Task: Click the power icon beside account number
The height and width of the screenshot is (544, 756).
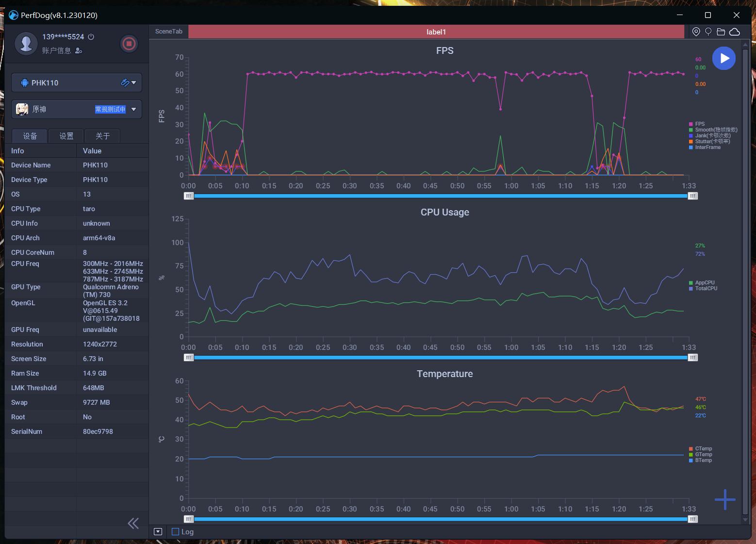Action: point(91,37)
